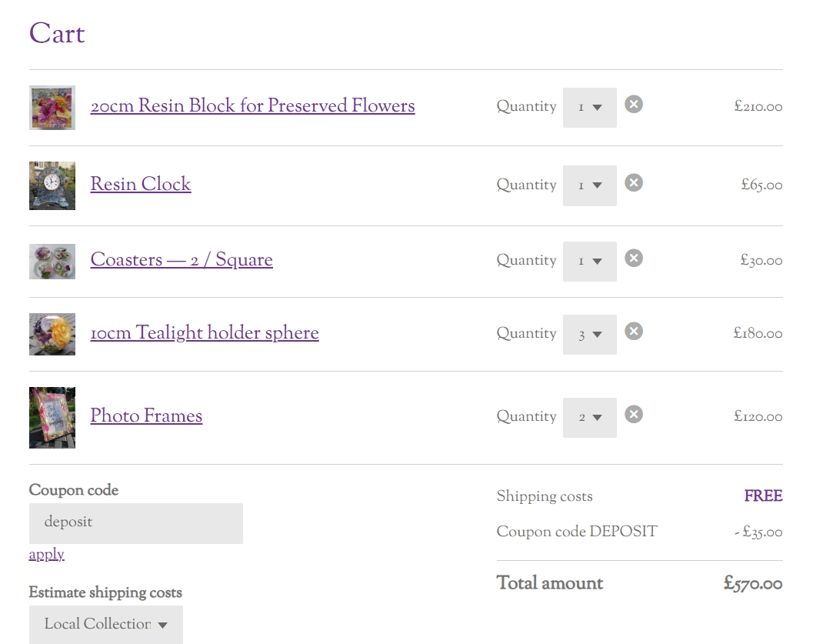This screenshot has height=644, width=823.
Task: Open the Resin Clock product link
Action: tap(141, 184)
